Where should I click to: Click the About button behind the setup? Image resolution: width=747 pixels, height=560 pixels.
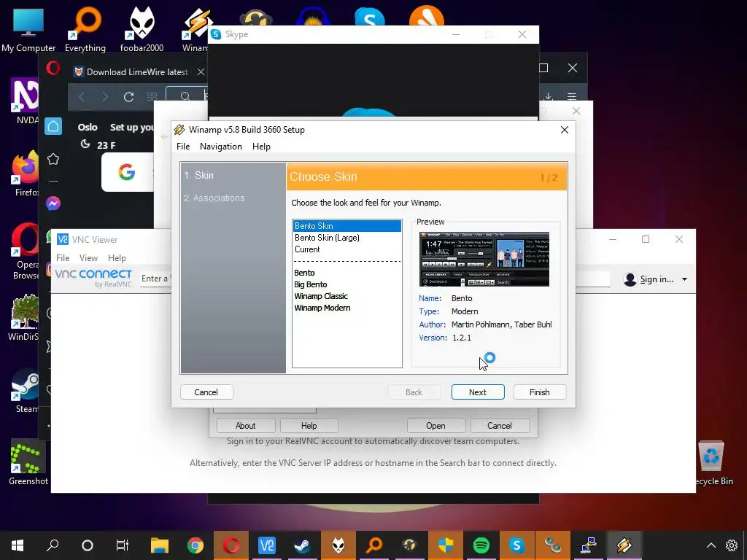click(245, 425)
